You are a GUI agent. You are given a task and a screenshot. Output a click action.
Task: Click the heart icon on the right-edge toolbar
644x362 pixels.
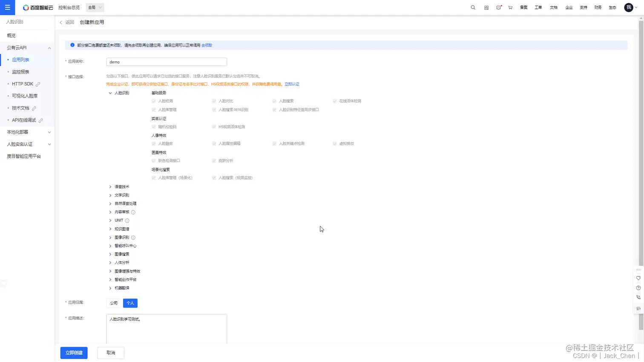(x=638, y=278)
